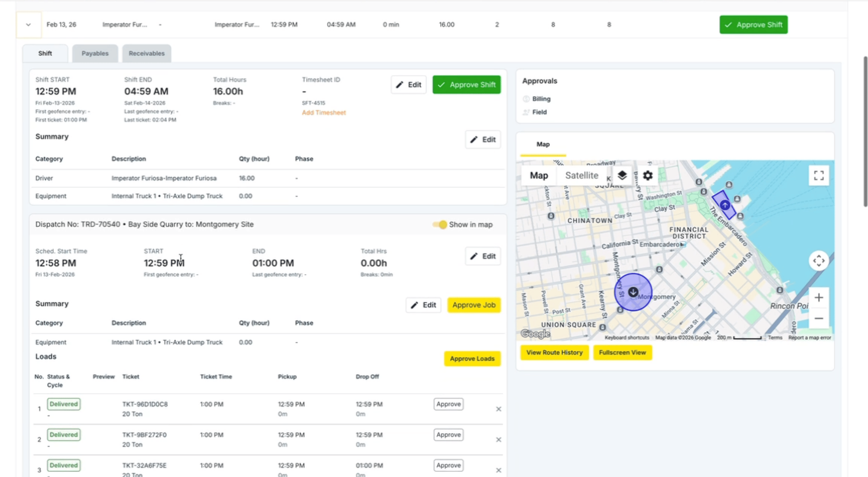Select the Driver summary row
Image resolution: width=868 pixels, height=477 pixels.
pyautogui.click(x=268, y=178)
